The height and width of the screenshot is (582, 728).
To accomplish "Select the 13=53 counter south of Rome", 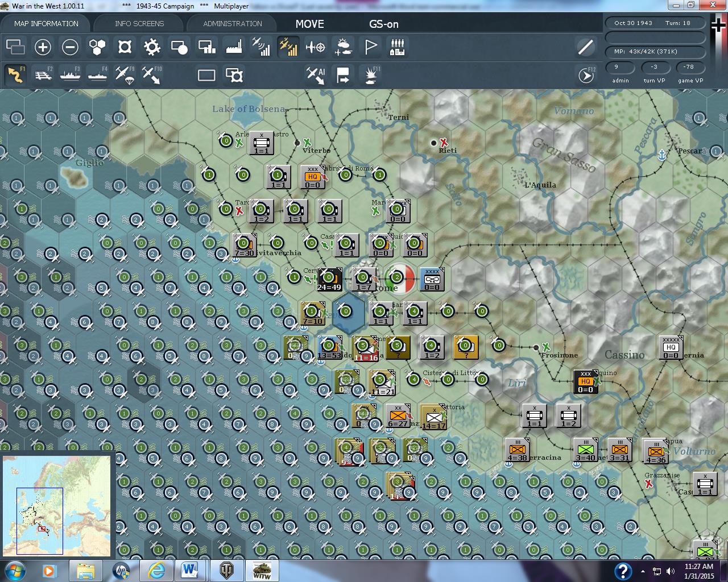I will click(329, 347).
